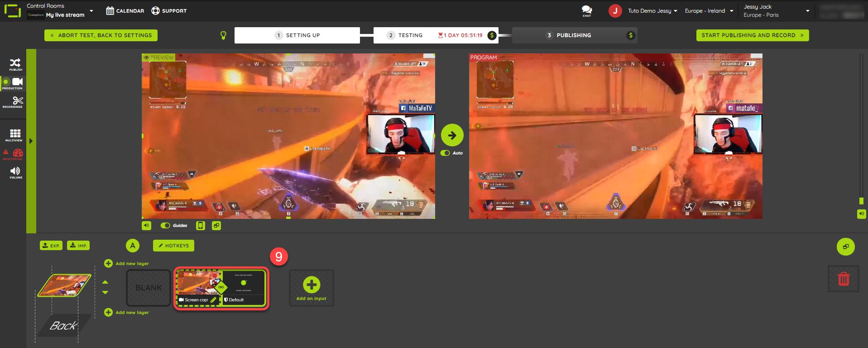Viewport: 868px width, 348px height.
Task: Pop out the preview window icon
Action: point(216,225)
